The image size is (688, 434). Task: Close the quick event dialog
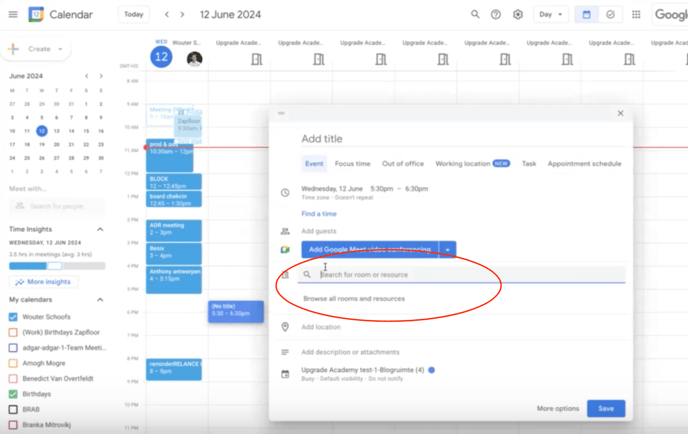620,113
